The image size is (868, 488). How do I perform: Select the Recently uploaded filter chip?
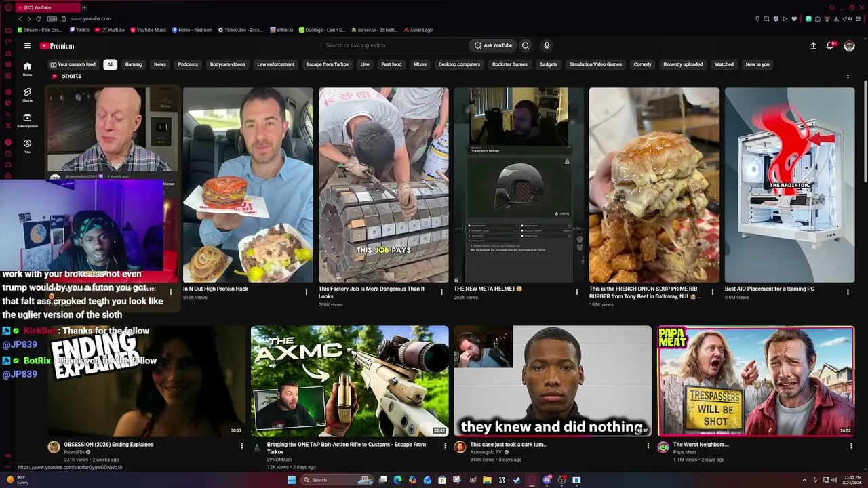point(683,64)
